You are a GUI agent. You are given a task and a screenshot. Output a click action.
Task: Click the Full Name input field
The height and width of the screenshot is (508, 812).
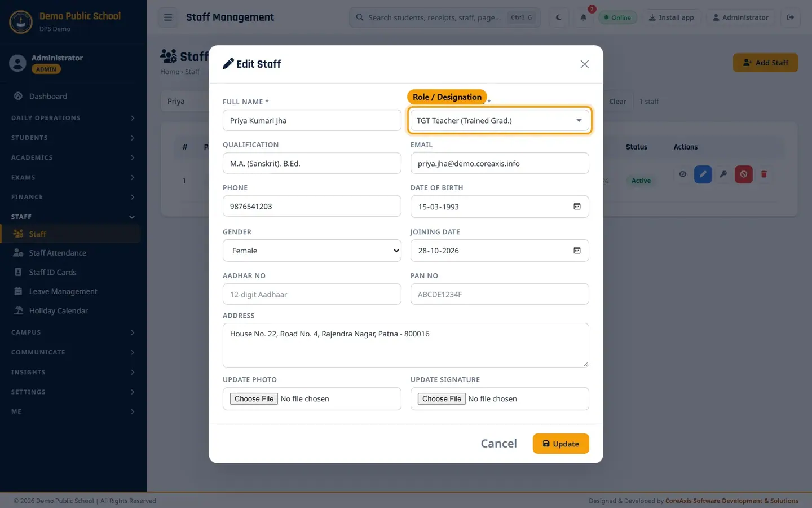click(312, 120)
